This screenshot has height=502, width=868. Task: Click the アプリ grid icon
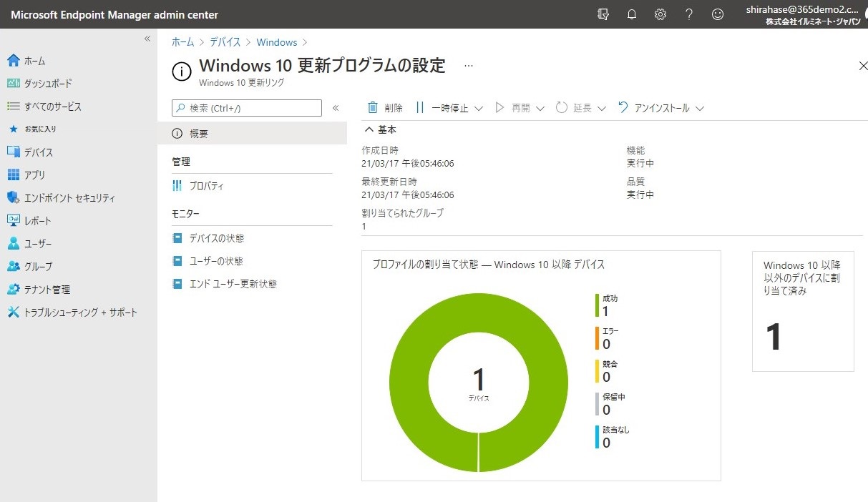(13, 175)
